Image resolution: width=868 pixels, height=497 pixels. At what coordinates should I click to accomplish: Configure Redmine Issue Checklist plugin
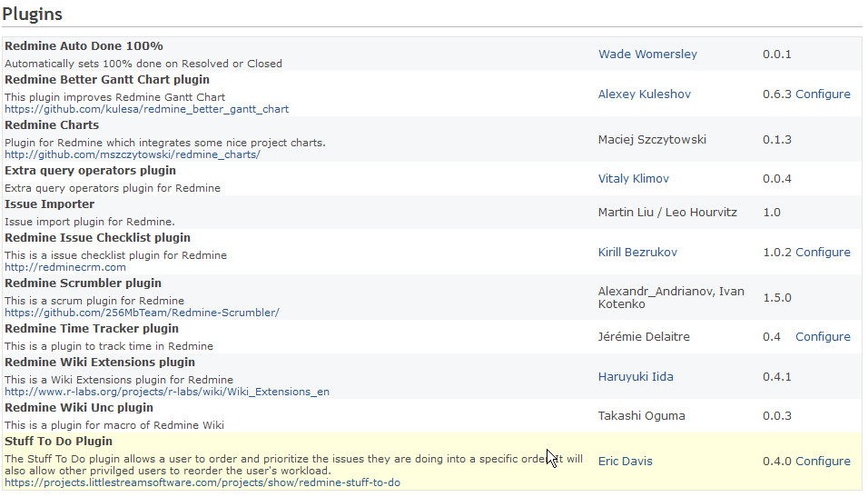click(x=823, y=252)
